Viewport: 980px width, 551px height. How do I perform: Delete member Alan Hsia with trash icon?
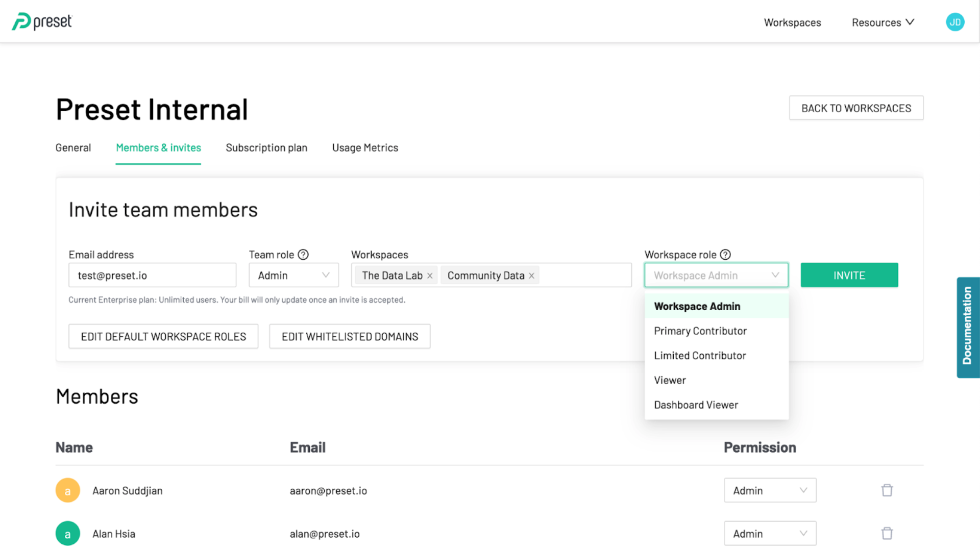pyautogui.click(x=887, y=533)
